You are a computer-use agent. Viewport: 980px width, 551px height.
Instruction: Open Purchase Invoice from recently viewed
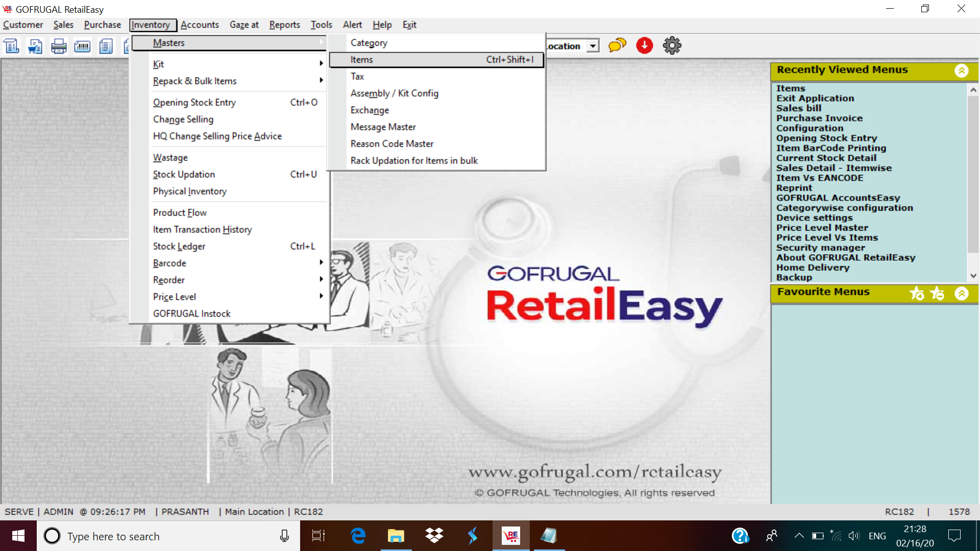pos(819,118)
